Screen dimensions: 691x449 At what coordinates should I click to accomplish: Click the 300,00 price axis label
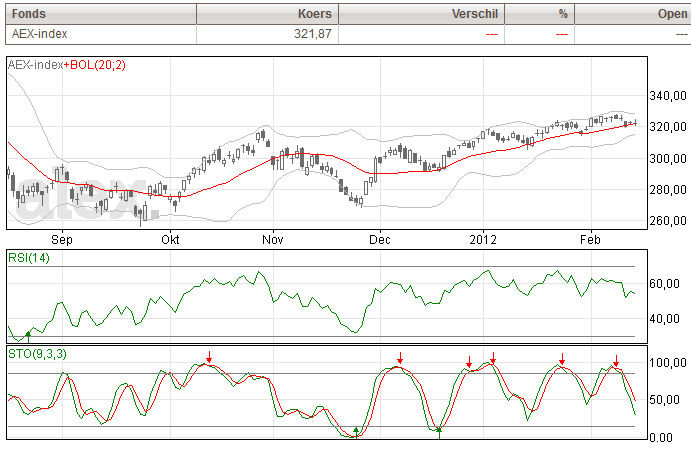(x=668, y=158)
